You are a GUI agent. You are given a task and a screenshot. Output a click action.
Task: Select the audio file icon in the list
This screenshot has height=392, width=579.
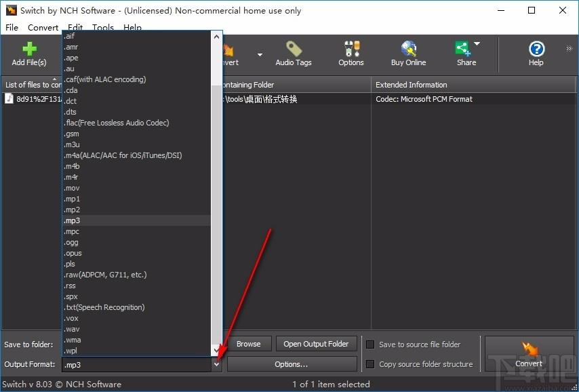[x=9, y=98]
